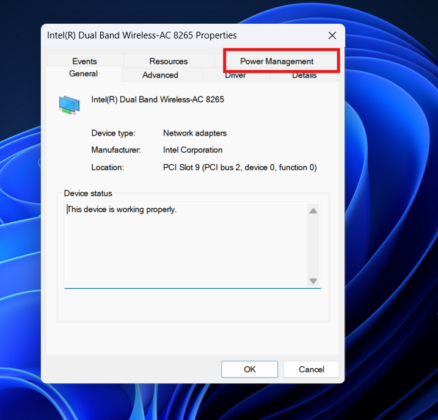The height and width of the screenshot is (420, 438).
Task: Open the Power Management tab
Action: click(x=277, y=61)
